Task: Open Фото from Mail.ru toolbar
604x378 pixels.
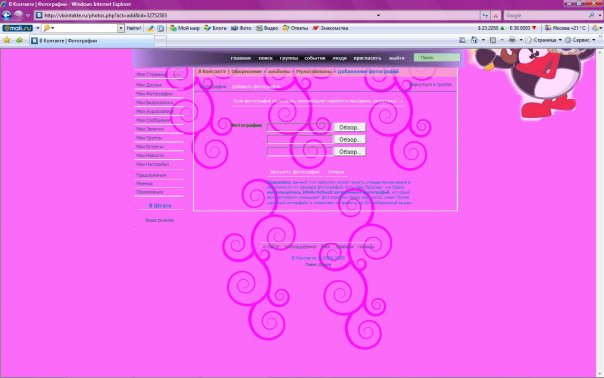Action: pyautogui.click(x=241, y=28)
